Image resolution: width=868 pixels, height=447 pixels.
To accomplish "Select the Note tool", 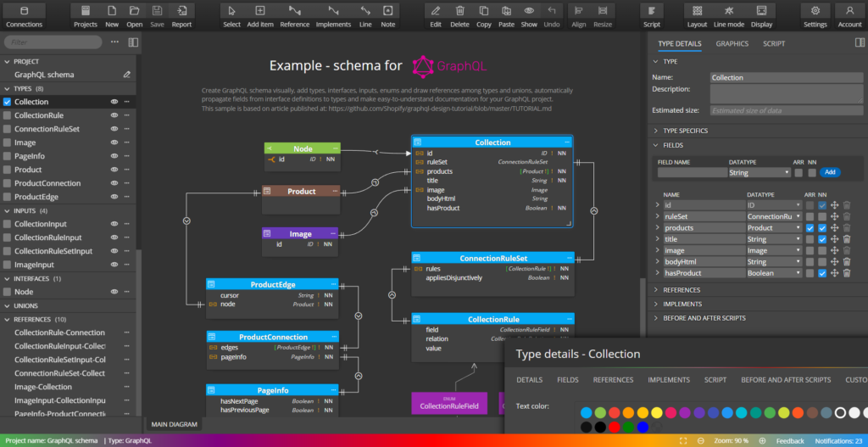I will coord(388,16).
